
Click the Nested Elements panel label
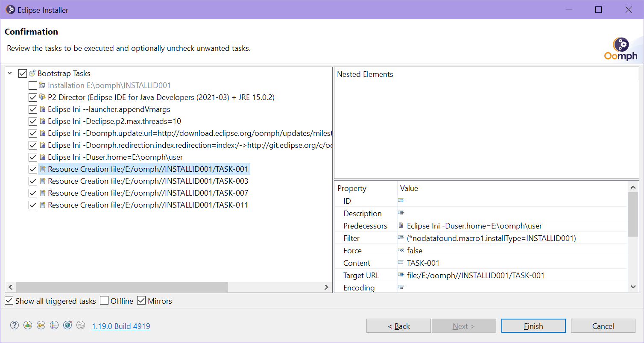tap(365, 74)
